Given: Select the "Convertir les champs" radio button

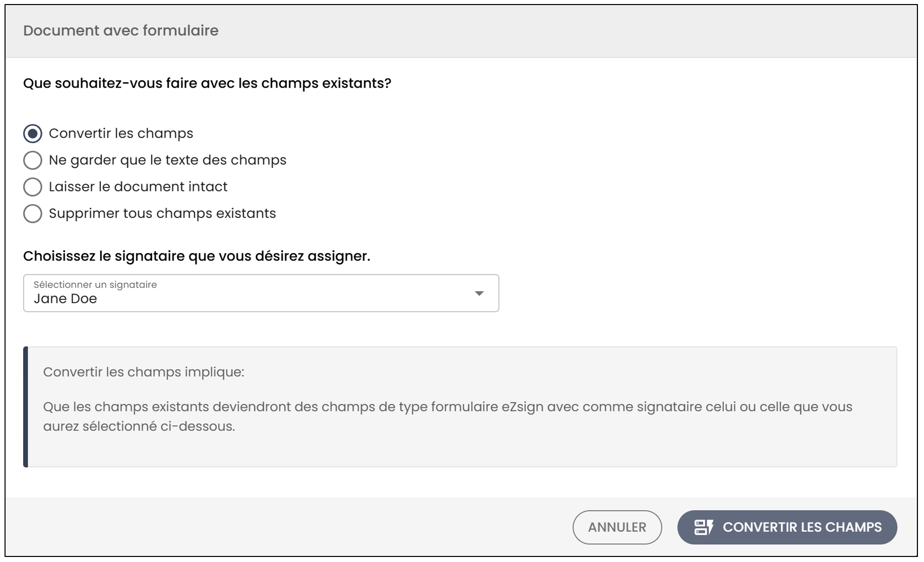Looking at the screenshot, I should click(33, 134).
